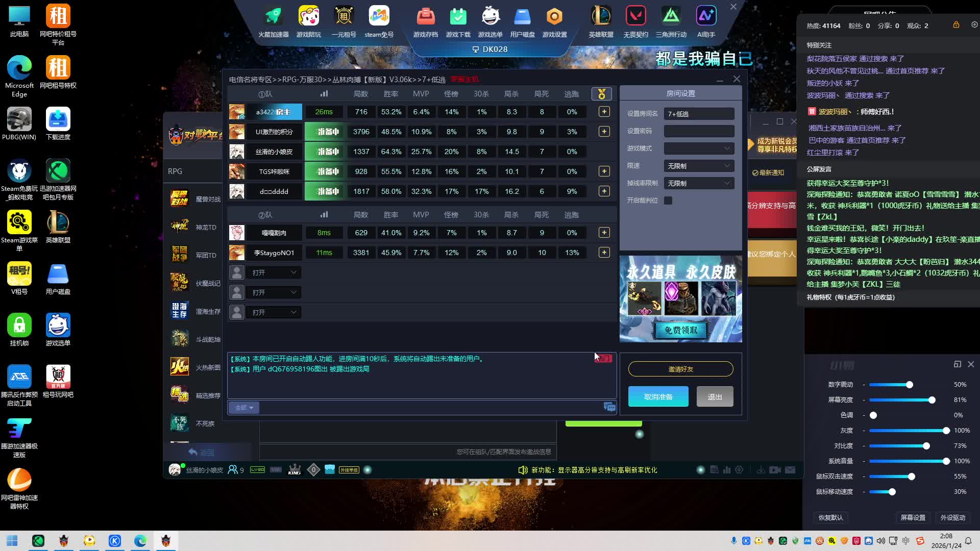
Task: Select 神龙TD in the game list
Action: [196, 227]
